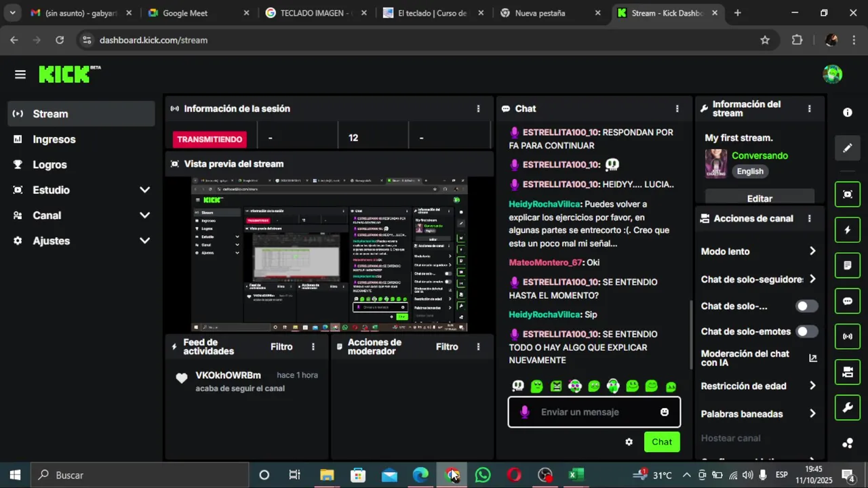Select the skull emote above the message box
Screen dimensions: 868x488
click(x=518, y=386)
